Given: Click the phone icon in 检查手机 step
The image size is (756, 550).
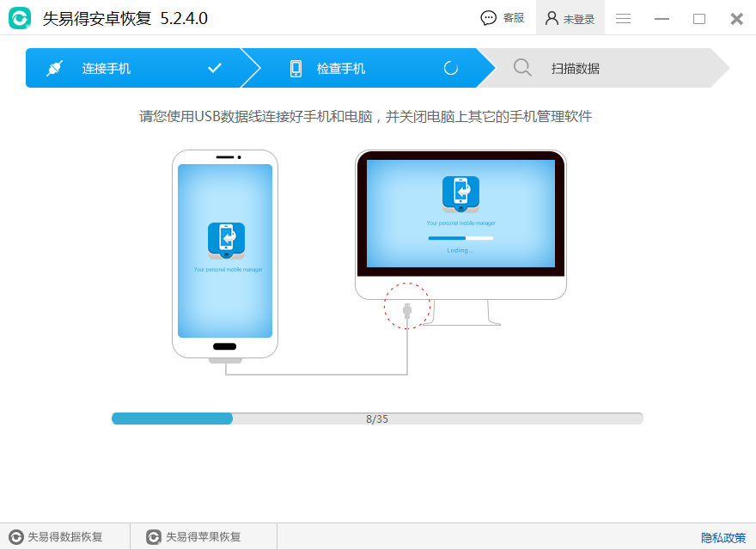Looking at the screenshot, I should 296,69.
